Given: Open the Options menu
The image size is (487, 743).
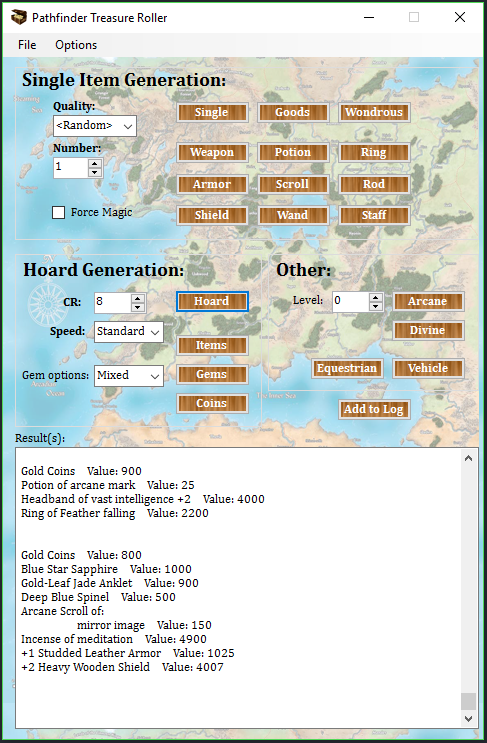Looking at the screenshot, I should click(x=76, y=45).
